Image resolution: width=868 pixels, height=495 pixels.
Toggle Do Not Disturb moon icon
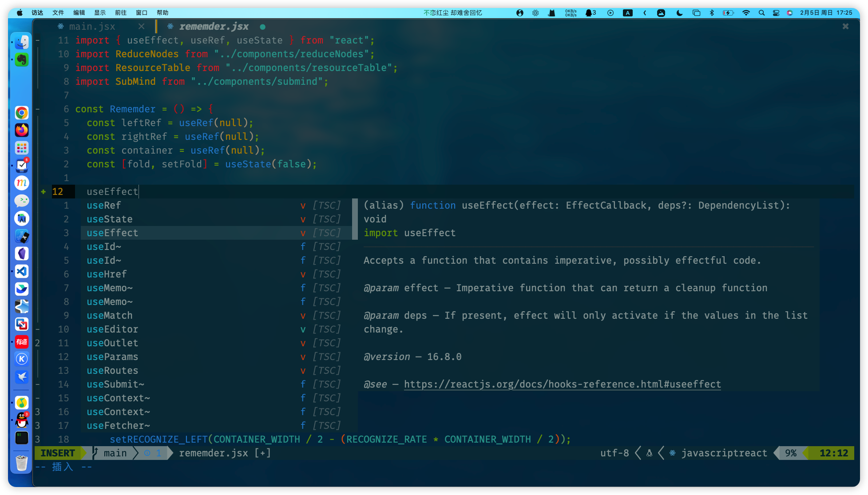[x=679, y=13]
